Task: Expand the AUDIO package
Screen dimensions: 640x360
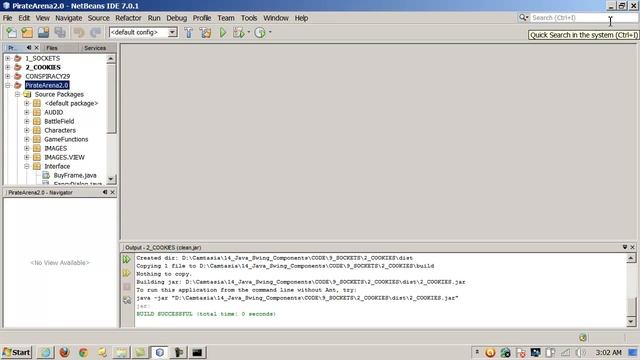Action: pyautogui.click(x=27, y=112)
